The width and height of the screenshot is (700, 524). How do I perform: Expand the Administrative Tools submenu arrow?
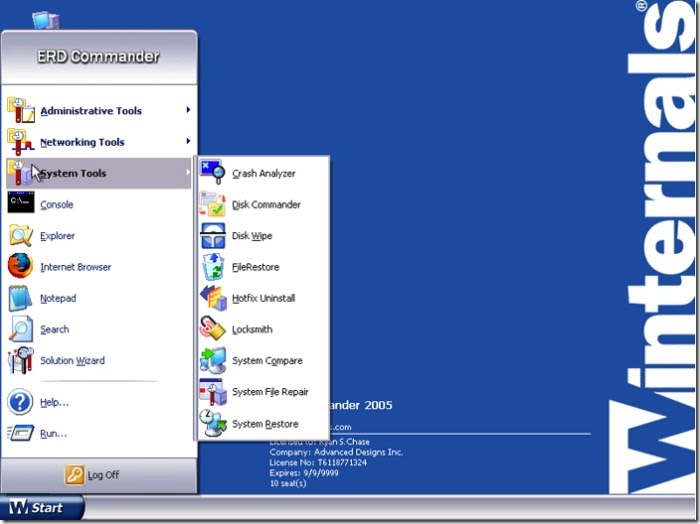(188, 110)
